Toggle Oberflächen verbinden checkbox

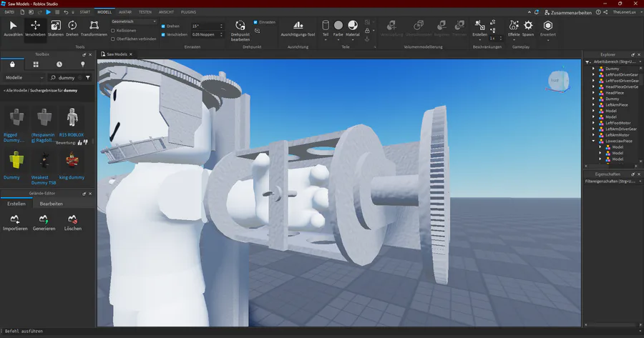click(x=114, y=39)
